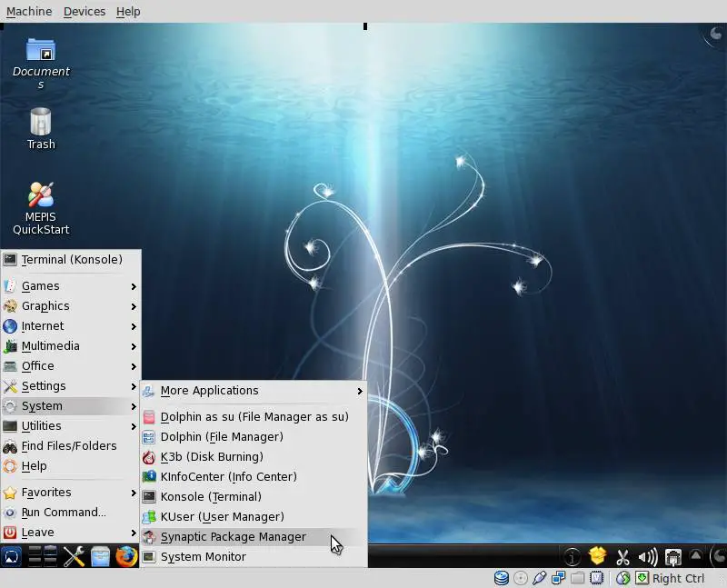The image size is (727, 588).
Task: Click the VirtualBox mouse integration icon
Action: 623,578
